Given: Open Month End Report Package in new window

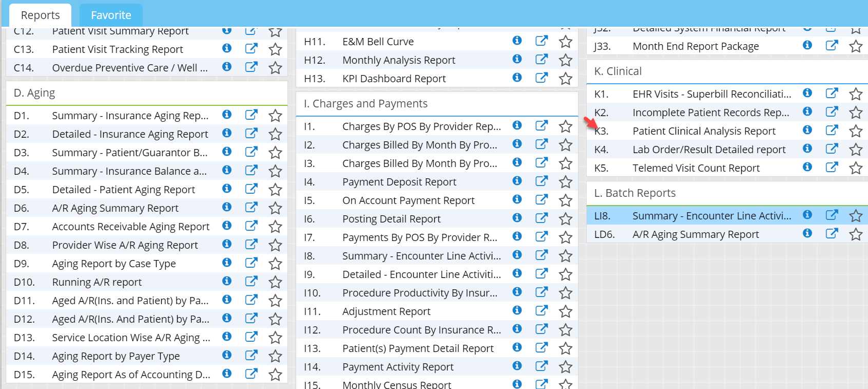Looking at the screenshot, I should click(832, 46).
